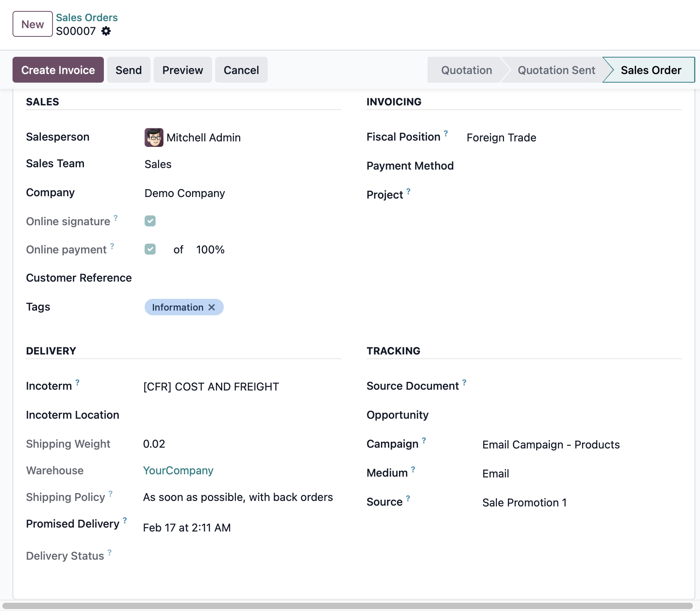Select the Quotation status stage

point(466,70)
